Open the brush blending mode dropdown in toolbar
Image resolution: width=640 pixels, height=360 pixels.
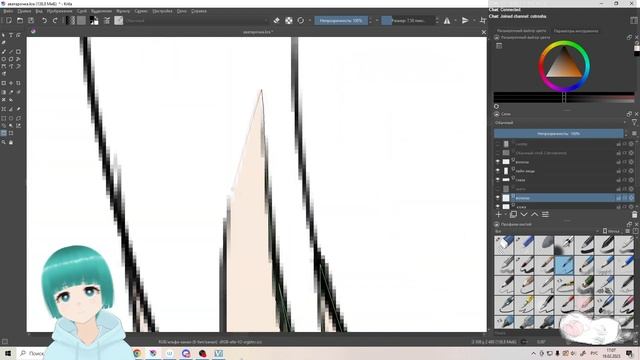coord(197,20)
